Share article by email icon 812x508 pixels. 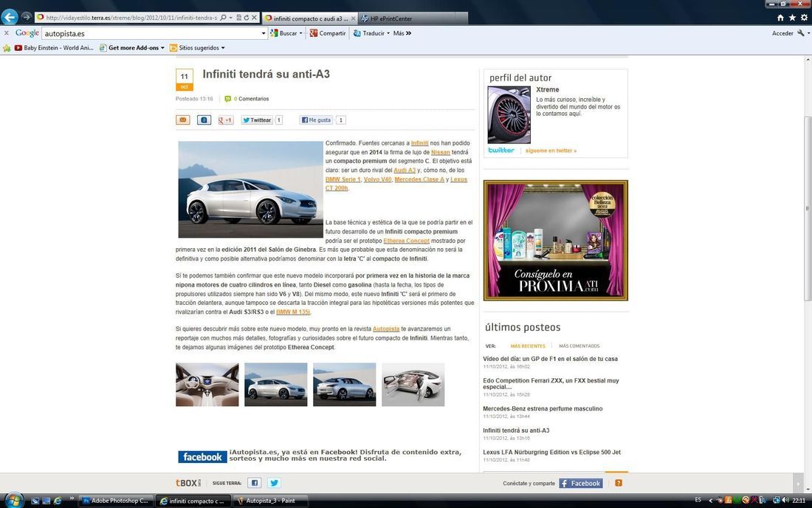coord(183,120)
